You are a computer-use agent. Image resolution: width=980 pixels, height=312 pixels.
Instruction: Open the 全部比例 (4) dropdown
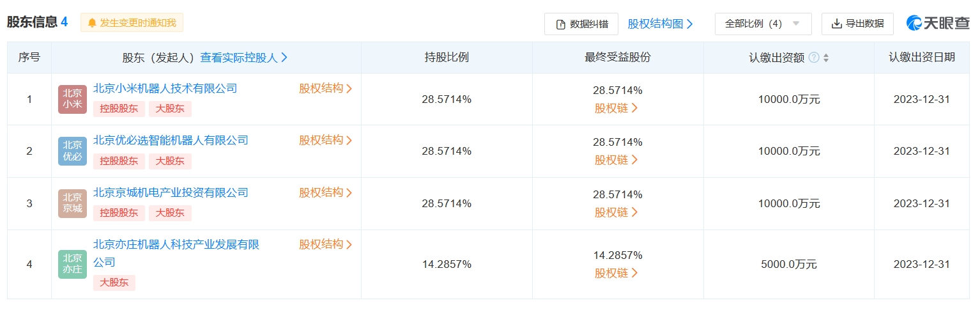tap(763, 24)
